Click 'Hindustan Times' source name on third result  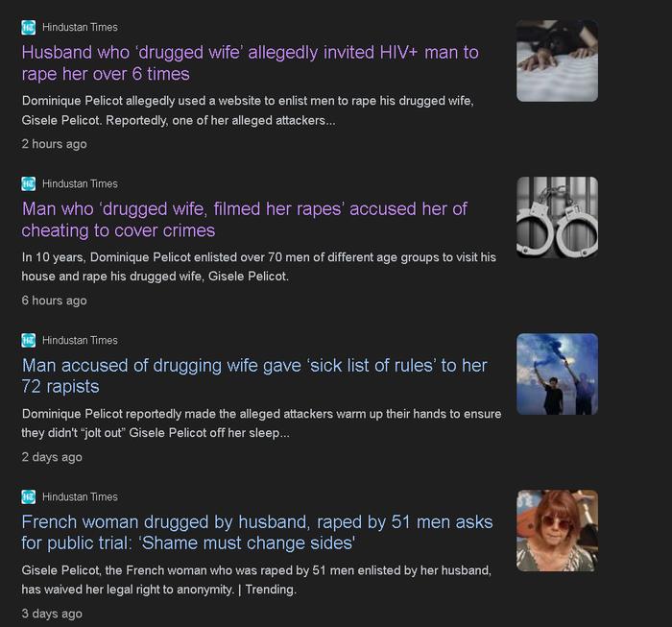coord(80,340)
